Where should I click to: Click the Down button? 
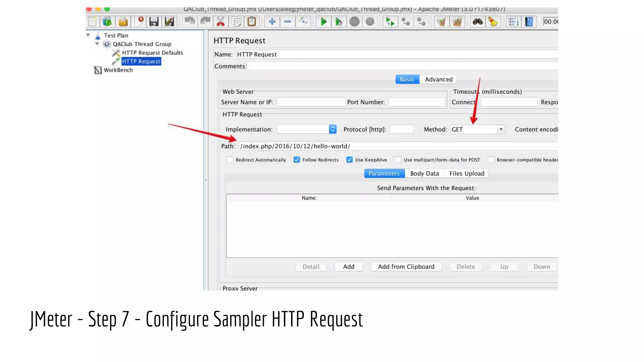[541, 267]
